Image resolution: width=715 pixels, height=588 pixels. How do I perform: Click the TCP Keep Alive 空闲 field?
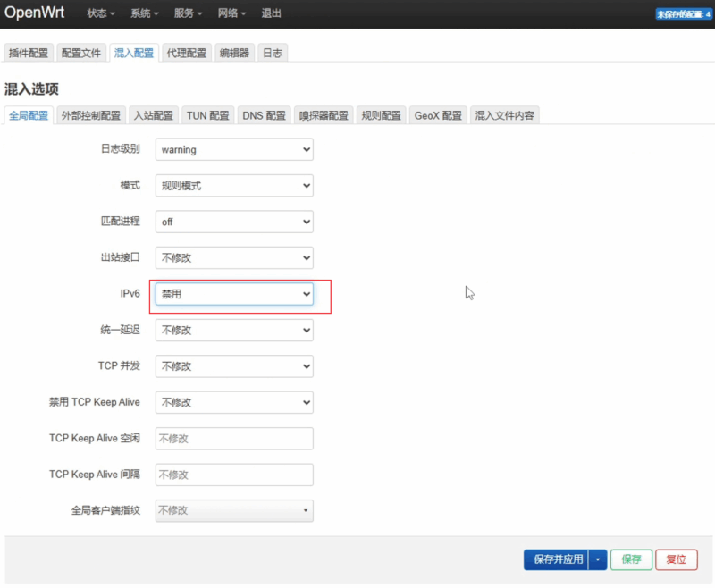[x=234, y=439]
